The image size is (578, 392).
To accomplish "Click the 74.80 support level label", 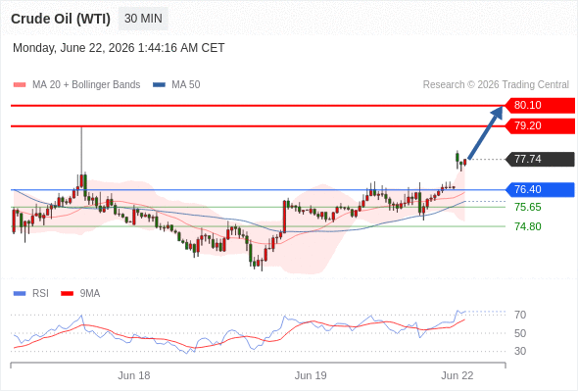I will coord(528,226).
